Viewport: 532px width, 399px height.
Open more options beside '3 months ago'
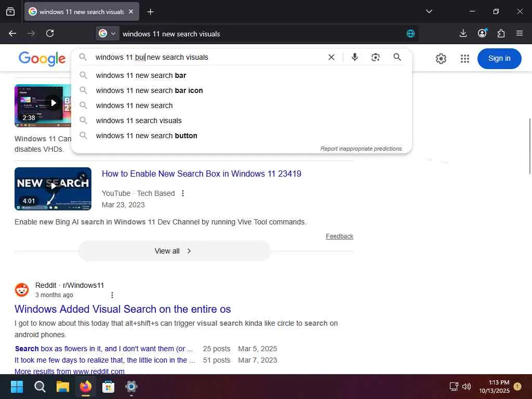click(x=112, y=295)
